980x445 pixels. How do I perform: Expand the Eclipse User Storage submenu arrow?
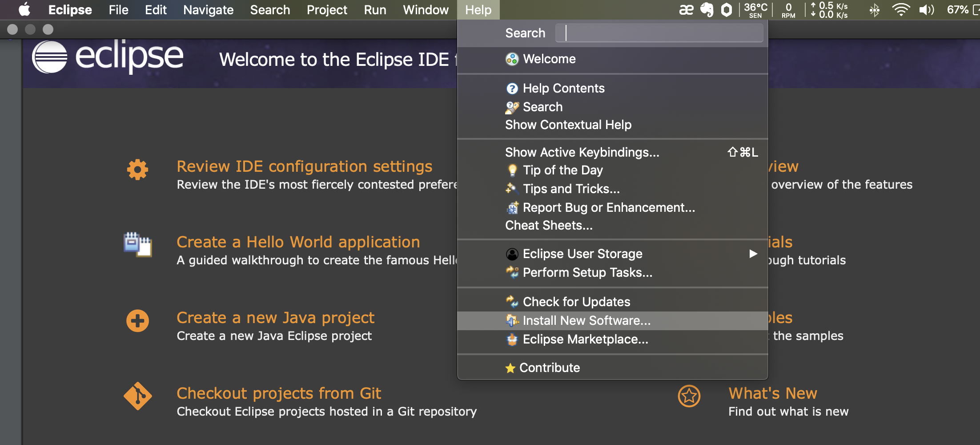[753, 254]
